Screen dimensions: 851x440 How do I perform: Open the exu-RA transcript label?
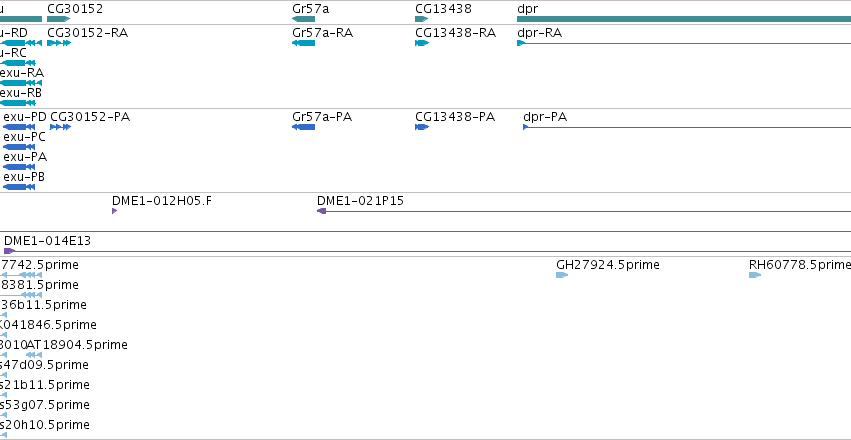pos(22,73)
